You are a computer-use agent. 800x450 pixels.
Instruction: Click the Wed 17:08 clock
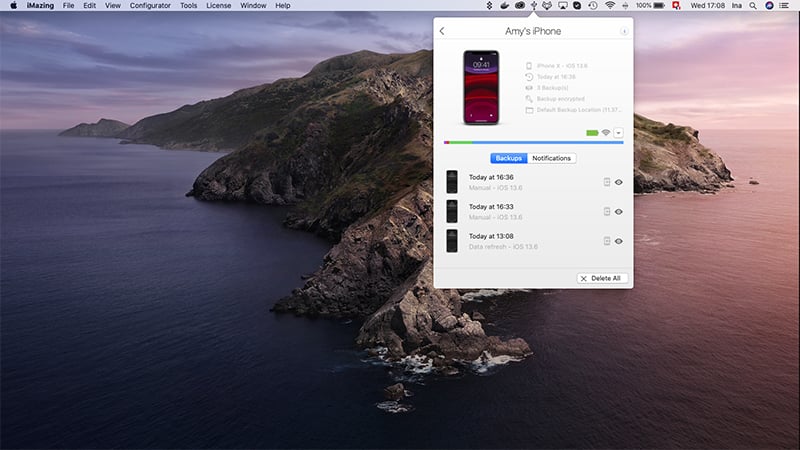[707, 6]
